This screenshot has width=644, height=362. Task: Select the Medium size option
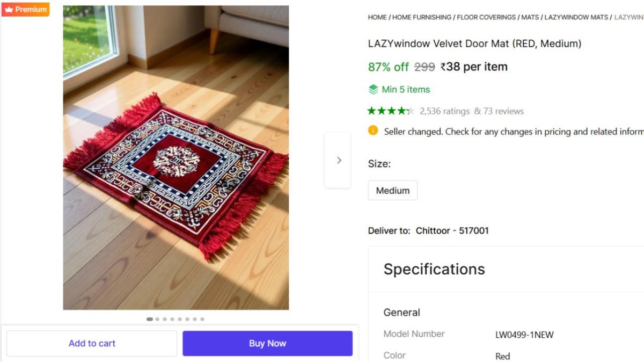coord(392,190)
